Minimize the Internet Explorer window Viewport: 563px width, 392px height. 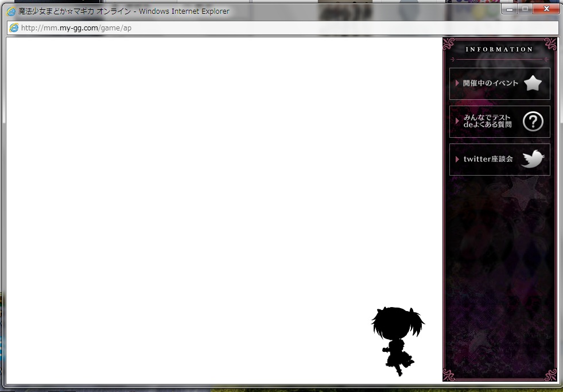(x=509, y=9)
